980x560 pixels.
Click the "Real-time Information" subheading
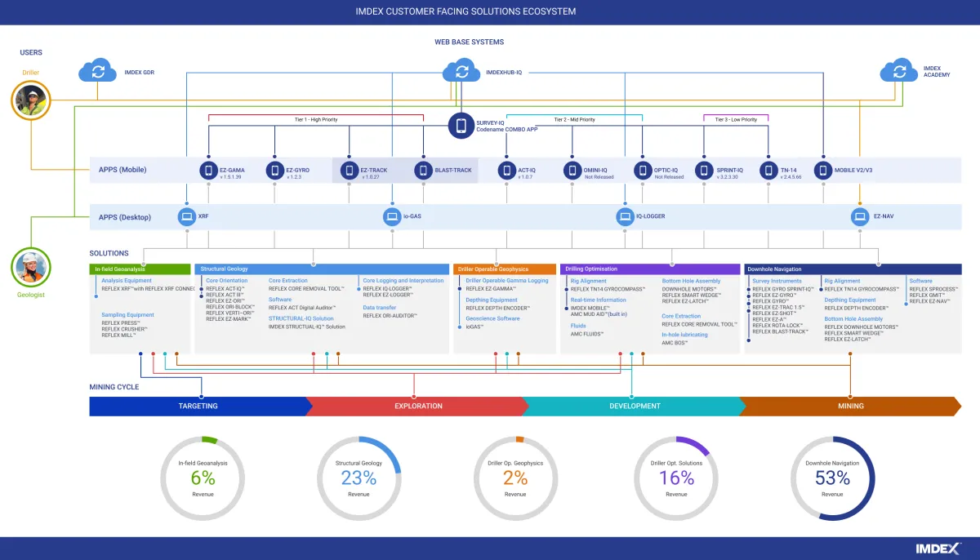[x=599, y=300]
